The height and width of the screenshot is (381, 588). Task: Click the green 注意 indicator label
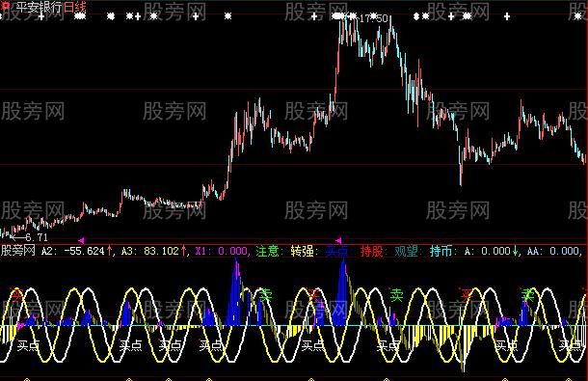coord(268,251)
